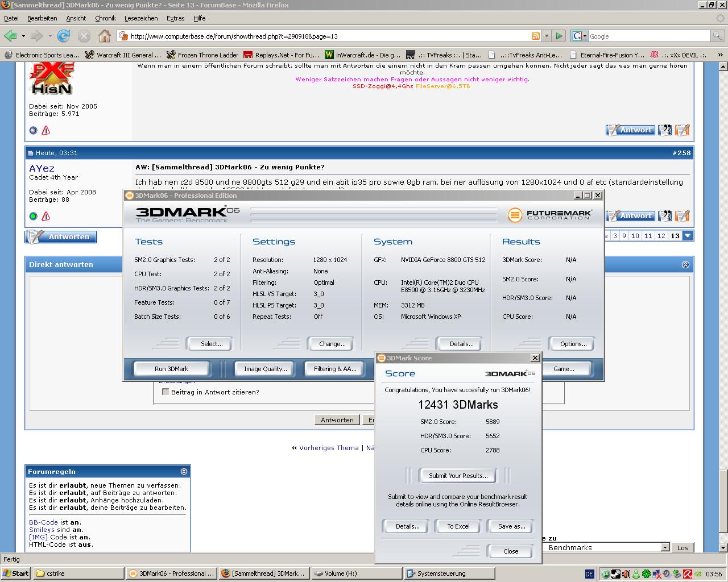This screenshot has height=582, width=728.
Task: Go back with the green back arrow
Action: (x=10, y=36)
